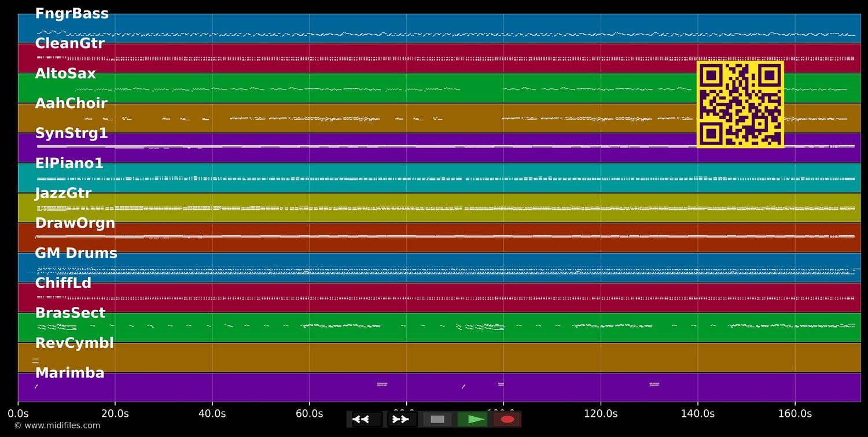Click the yellow QR code image

(740, 105)
